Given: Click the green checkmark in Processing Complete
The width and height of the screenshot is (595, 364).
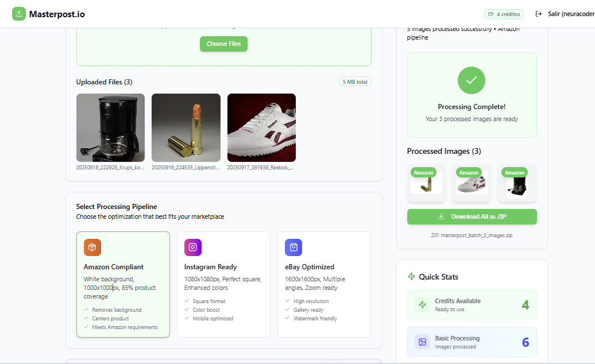Looking at the screenshot, I should coord(472,80).
